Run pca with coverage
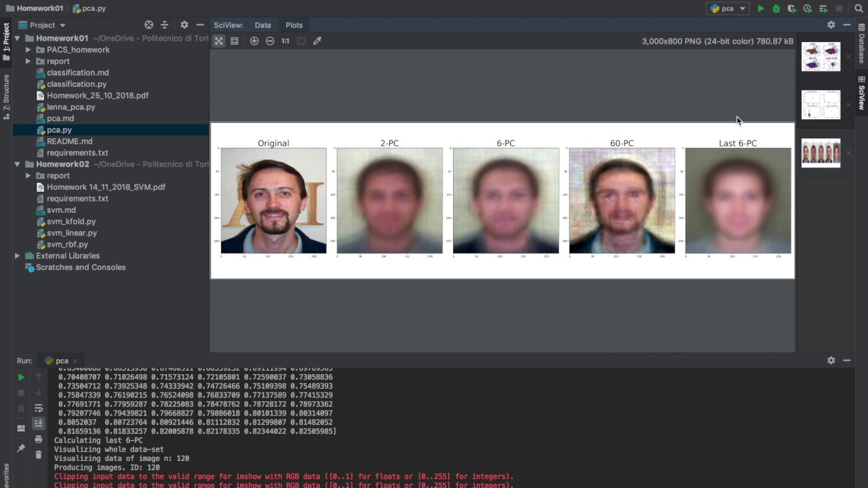This screenshot has height=488, width=868. point(792,9)
